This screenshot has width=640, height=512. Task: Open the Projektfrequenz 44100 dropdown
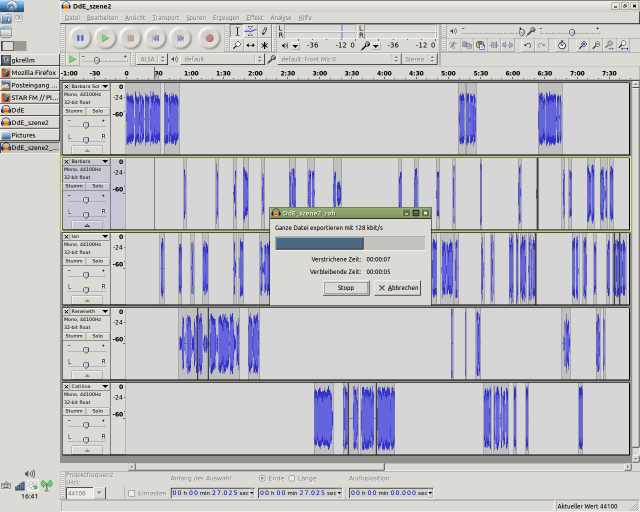point(99,493)
